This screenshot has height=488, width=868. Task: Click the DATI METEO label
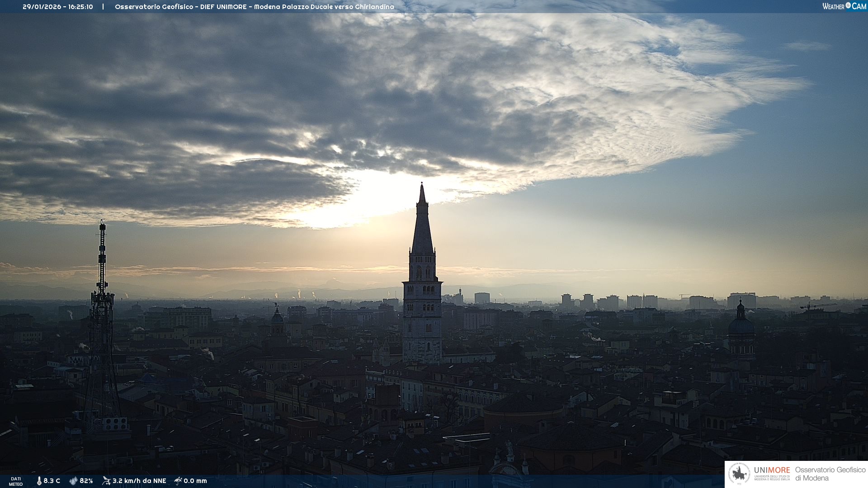[16, 481]
